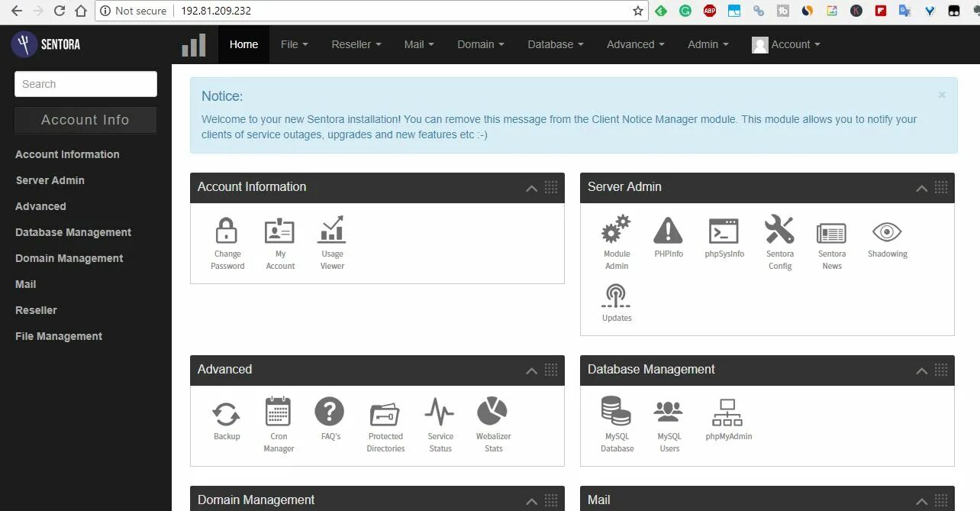Open the Advanced dropdown menu
Screen dimensions: 980x511
(636, 44)
